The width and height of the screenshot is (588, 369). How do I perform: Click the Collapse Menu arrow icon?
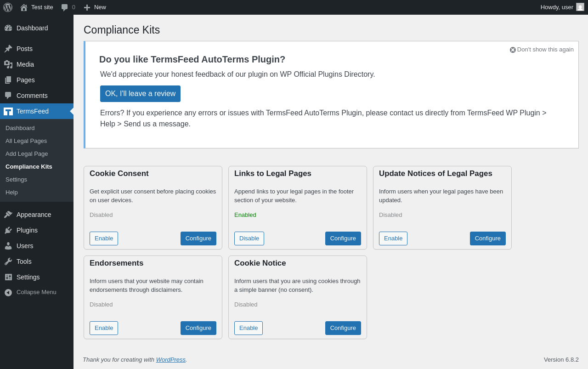coord(8,292)
